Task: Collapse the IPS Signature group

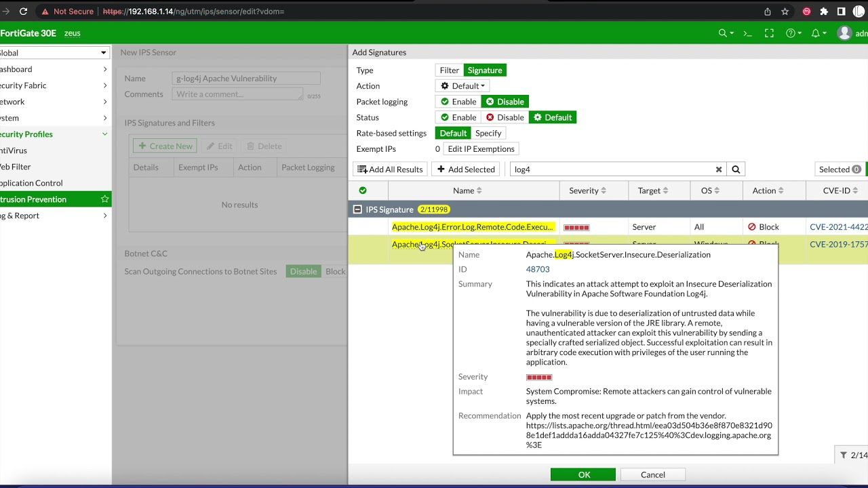Action: pyautogui.click(x=357, y=209)
